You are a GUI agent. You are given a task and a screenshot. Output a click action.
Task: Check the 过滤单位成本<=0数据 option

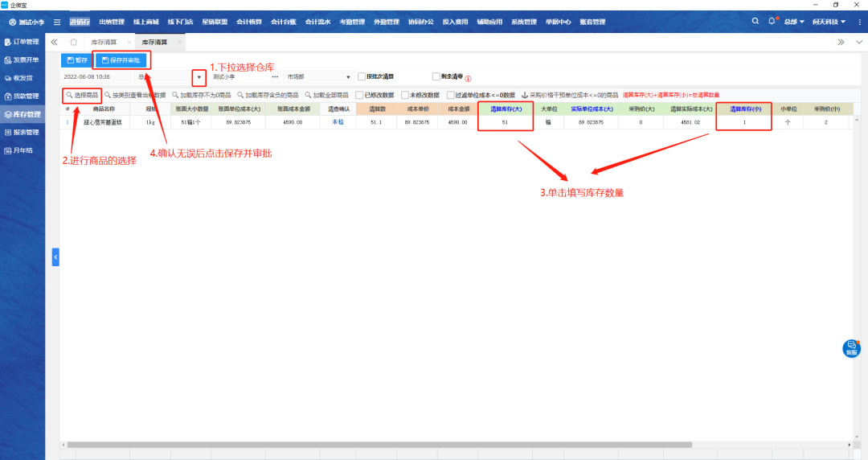point(449,95)
